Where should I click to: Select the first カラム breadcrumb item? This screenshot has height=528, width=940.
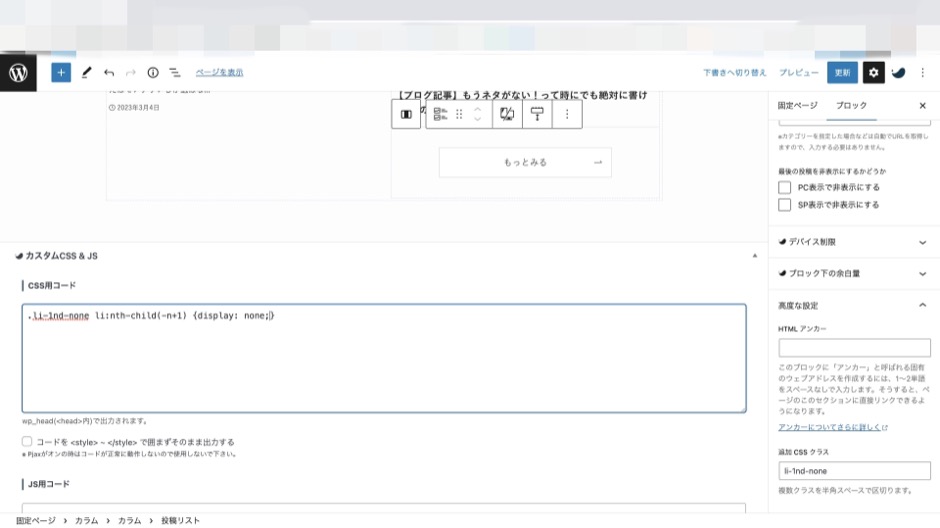pos(86,521)
